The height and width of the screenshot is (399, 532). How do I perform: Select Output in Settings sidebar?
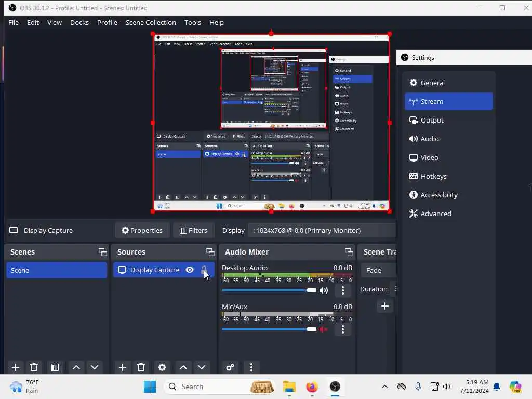[x=448, y=120]
